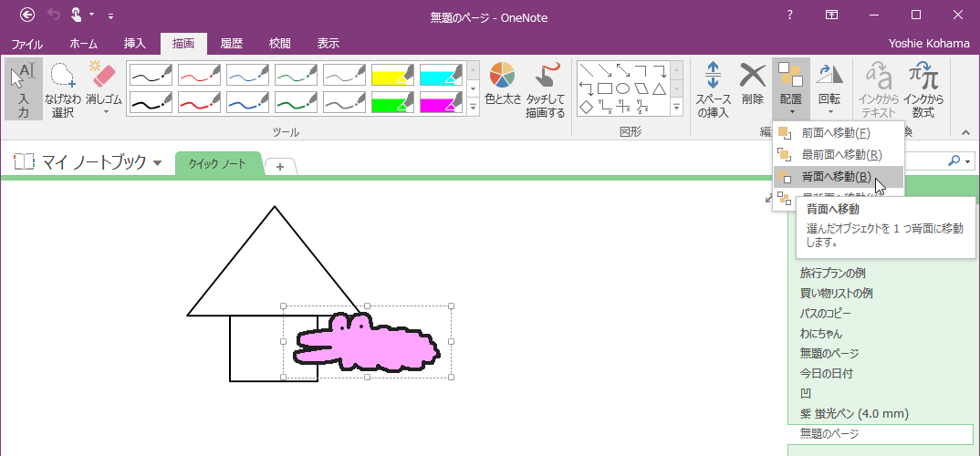This screenshot has height=456, width=980.
Task: Click account name Yoshie Kohama
Action: 929,44
